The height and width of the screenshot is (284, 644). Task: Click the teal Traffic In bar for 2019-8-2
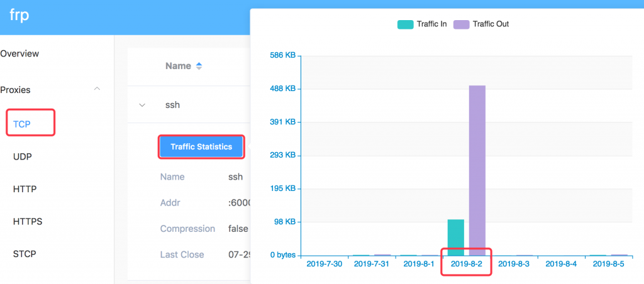pyautogui.click(x=456, y=237)
